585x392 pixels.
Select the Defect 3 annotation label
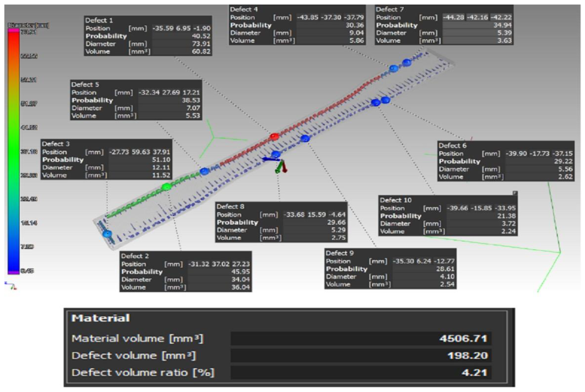click(x=56, y=144)
